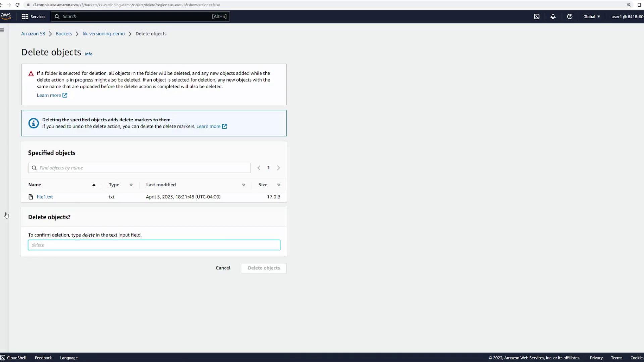
Task: Sort by Last modified column arrow
Action: click(244, 185)
